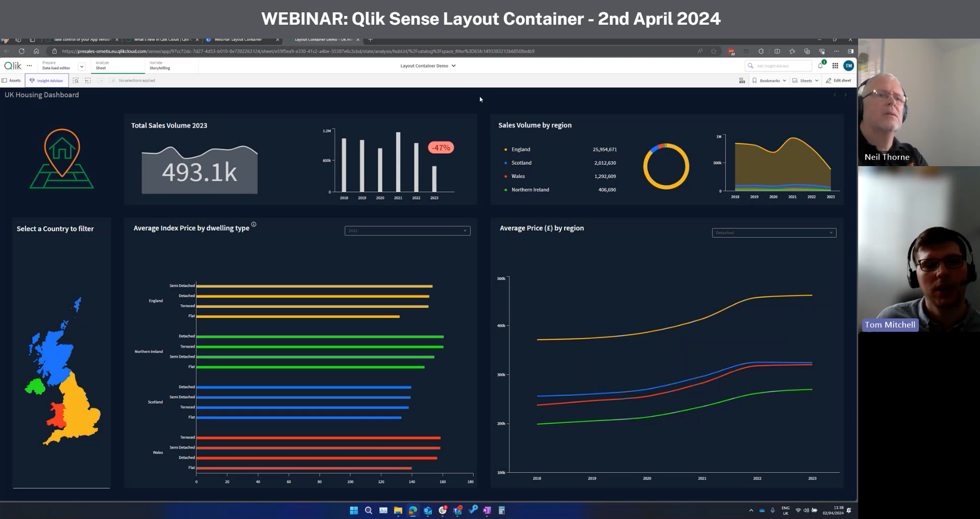Viewport: 980px width, 519px height.
Task: Click Wales Terraced red bar
Action: (x=318, y=438)
